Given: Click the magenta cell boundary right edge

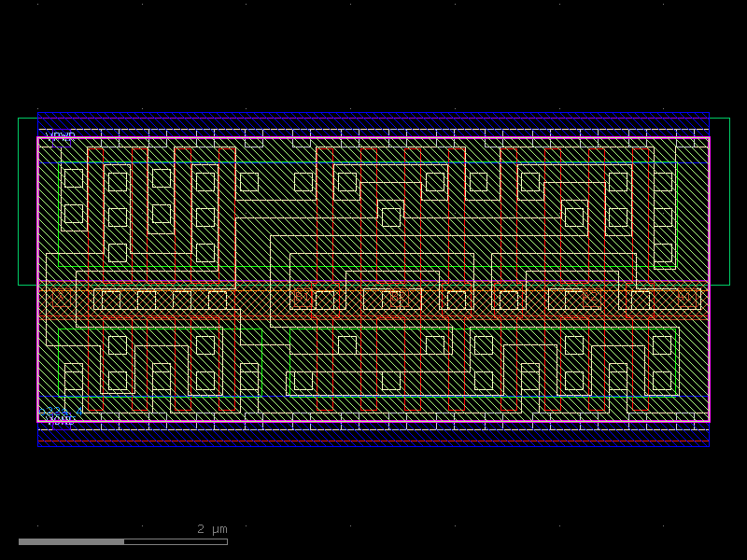Looking at the screenshot, I should [709, 280].
